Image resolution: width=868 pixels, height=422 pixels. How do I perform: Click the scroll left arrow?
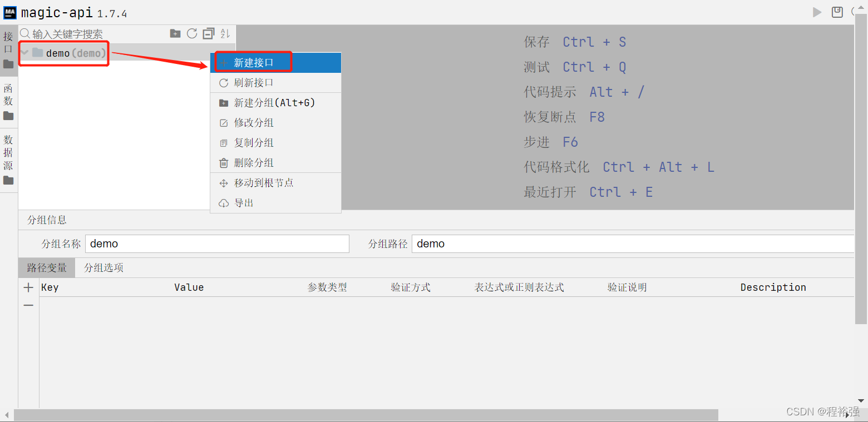[7, 415]
